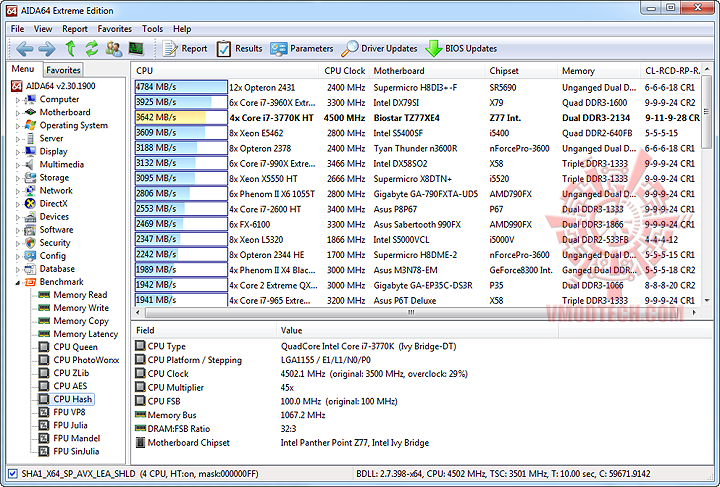Select CPU AES benchmark icon
Image resolution: width=720 pixels, height=487 pixels.
[x=44, y=386]
